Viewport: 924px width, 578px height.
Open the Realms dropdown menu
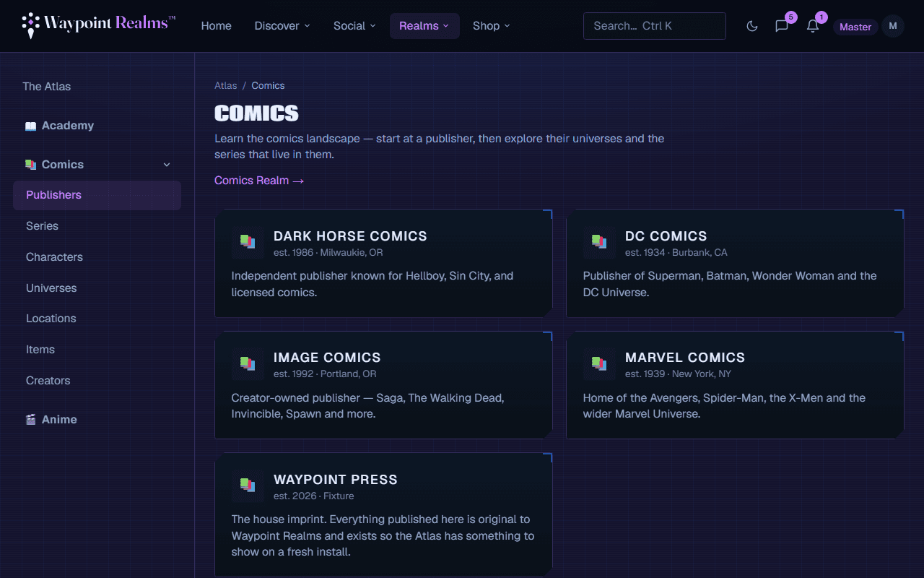424,26
